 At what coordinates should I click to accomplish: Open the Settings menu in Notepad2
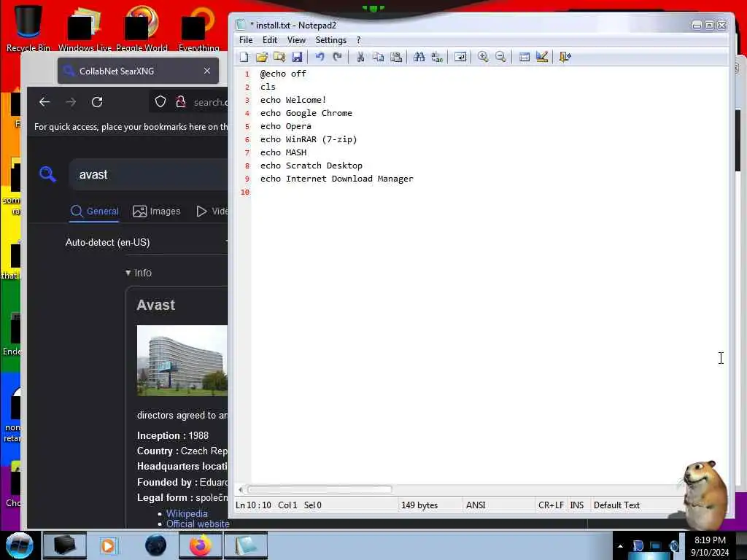click(330, 40)
